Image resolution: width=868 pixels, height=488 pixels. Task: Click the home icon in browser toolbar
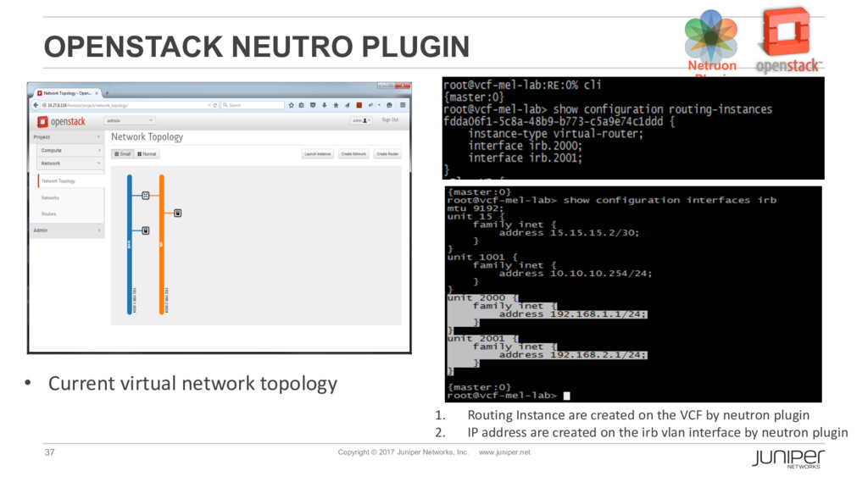pyautogui.click(x=336, y=105)
